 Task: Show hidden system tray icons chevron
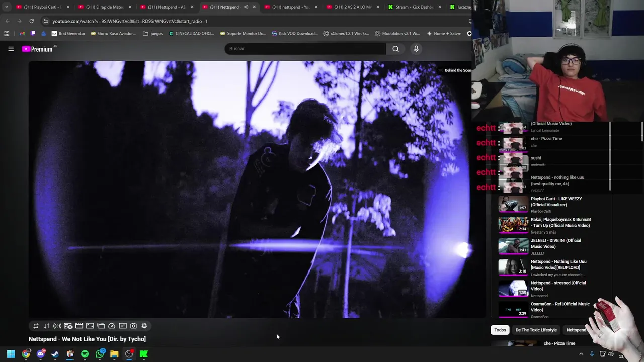[x=581, y=354]
